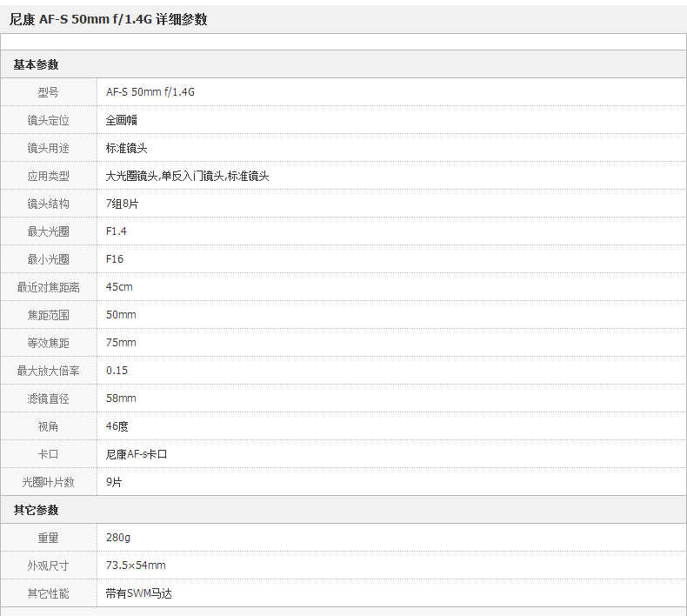Select the value 0.15
This screenshot has width=687, height=616.
(117, 371)
